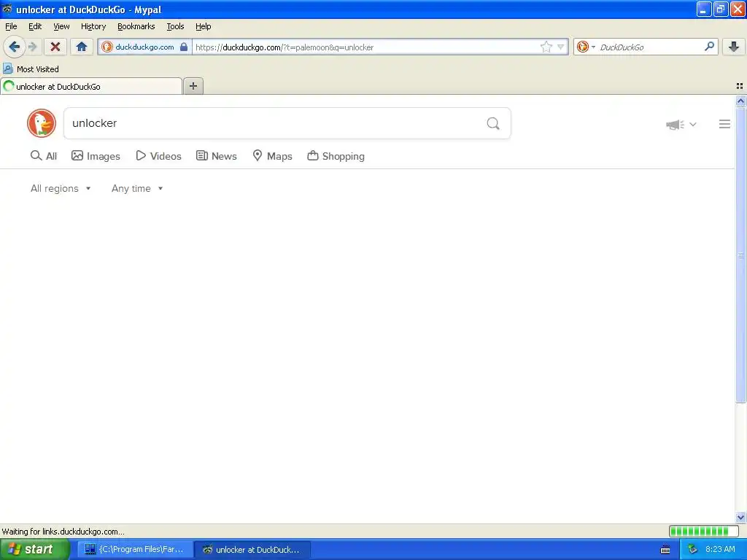Open the View menu
The width and height of the screenshot is (747, 560).
(61, 26)
